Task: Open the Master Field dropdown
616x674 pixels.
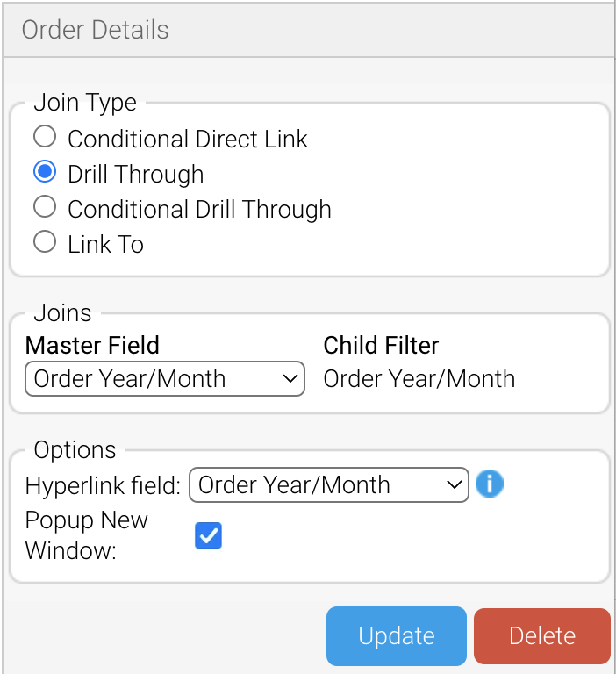Action: [x=165, y=379]
